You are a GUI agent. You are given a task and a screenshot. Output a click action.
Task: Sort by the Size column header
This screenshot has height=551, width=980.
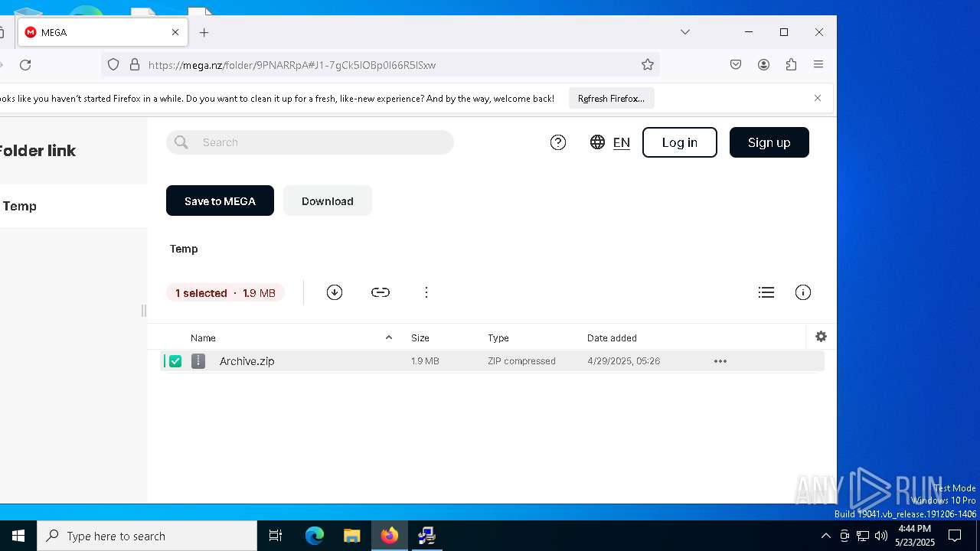pos(420,337)
